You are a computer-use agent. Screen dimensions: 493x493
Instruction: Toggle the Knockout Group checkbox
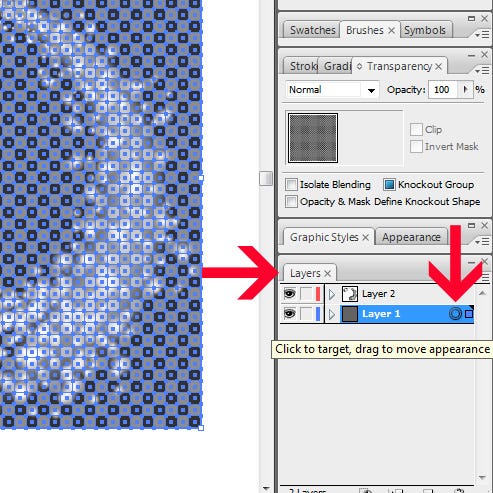click(x=389, y=184)
